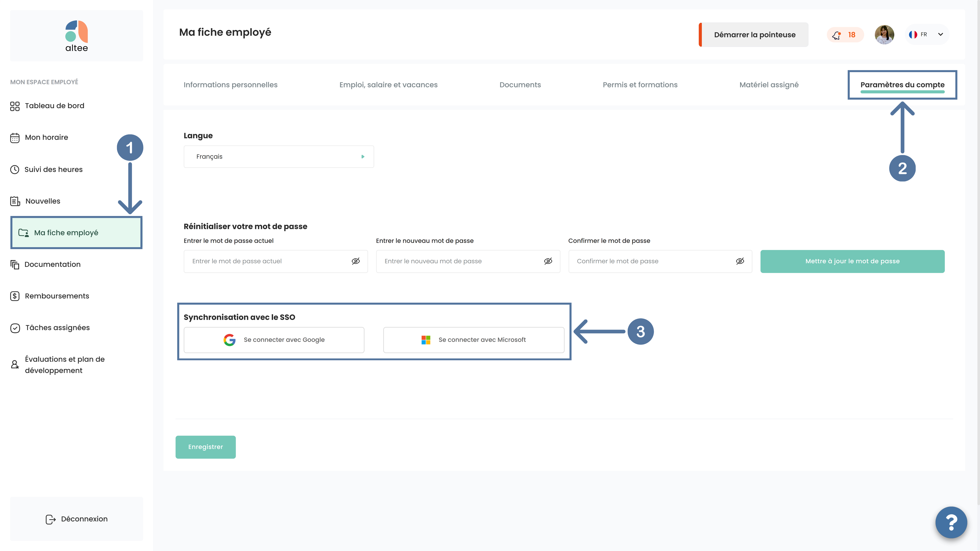
Task: Click the Ma fiche employé page title
Action: [x=225, y=32]
